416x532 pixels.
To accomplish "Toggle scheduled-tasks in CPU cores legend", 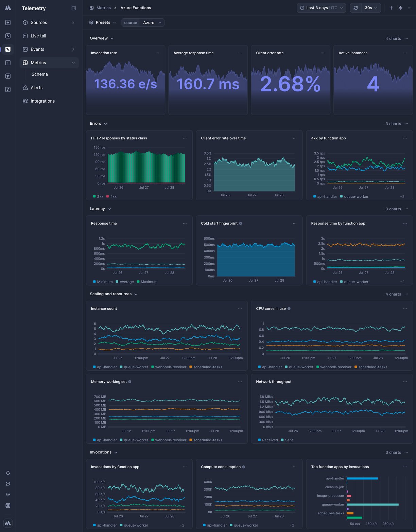I will tap(371, 367).
